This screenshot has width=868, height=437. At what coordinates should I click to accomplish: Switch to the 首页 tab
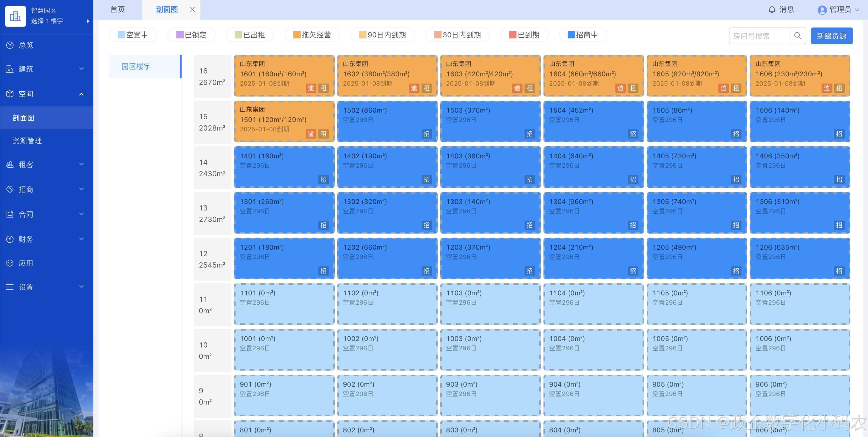point(118,10)
